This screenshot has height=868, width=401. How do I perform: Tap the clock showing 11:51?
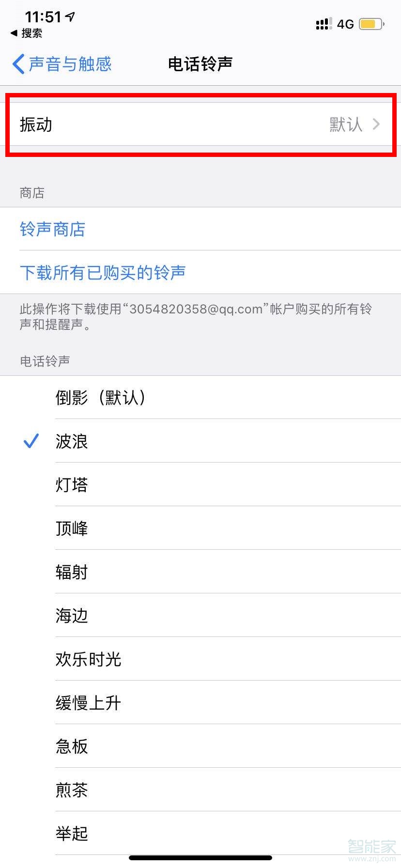pyautogui.click(x=43, y=16)
